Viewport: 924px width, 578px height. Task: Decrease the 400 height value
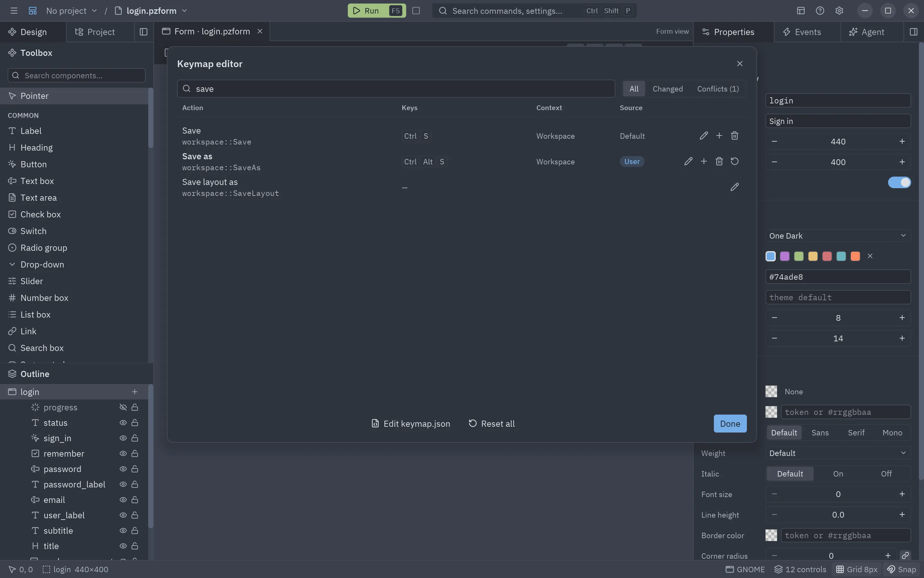pos(774,162)
